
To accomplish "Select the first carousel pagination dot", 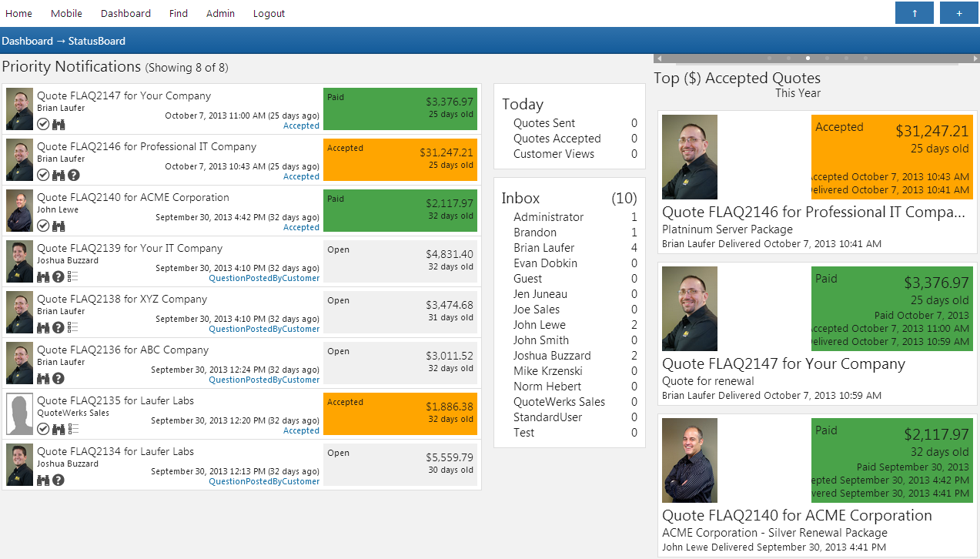I will 769,59.
